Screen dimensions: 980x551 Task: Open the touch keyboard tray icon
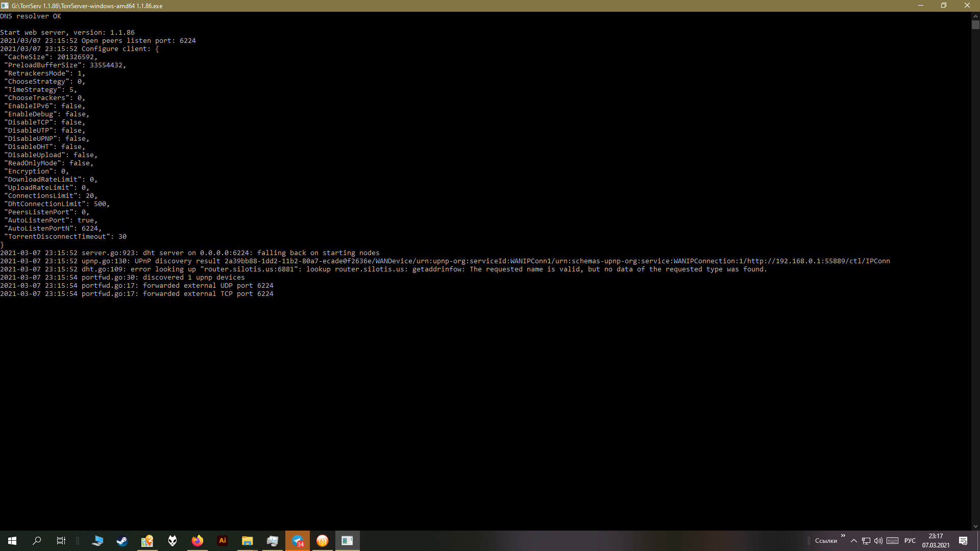pyautogui.click(x=893, y=541)
